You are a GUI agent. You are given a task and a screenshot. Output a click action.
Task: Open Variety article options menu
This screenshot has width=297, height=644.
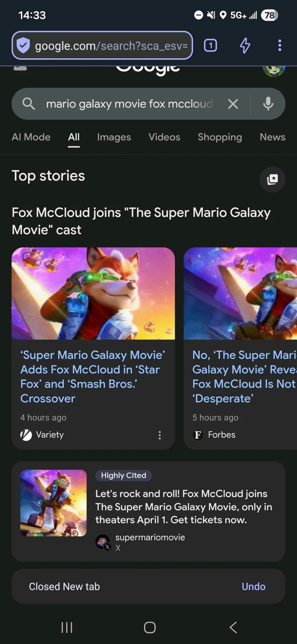point(160,435)
